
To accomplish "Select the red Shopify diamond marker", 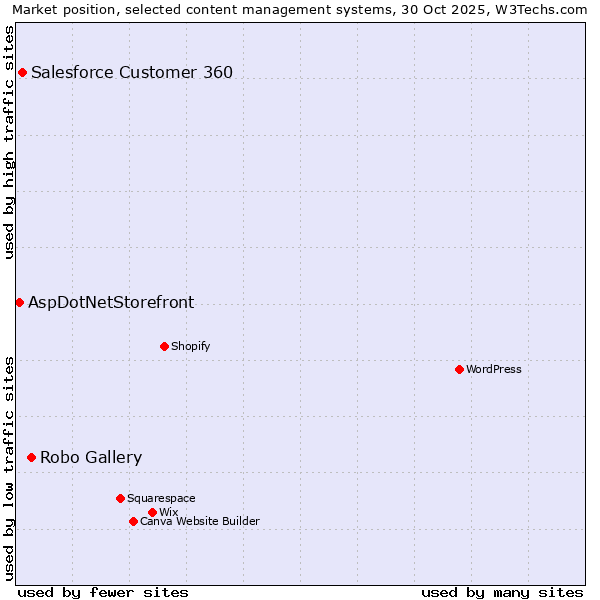I will (x=164, y=346).
